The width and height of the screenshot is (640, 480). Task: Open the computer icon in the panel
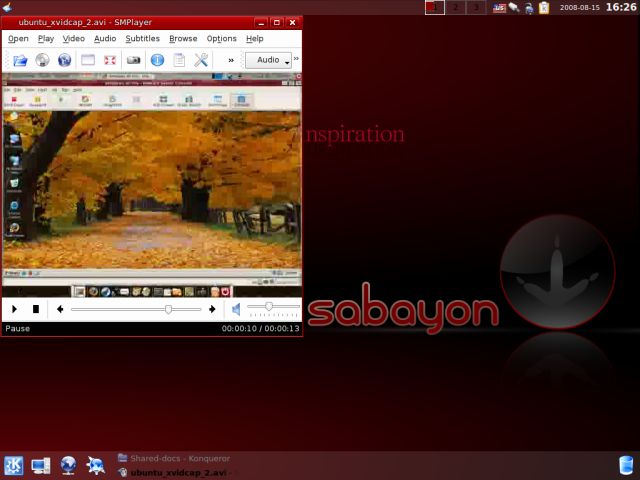(x=41, y=466)
